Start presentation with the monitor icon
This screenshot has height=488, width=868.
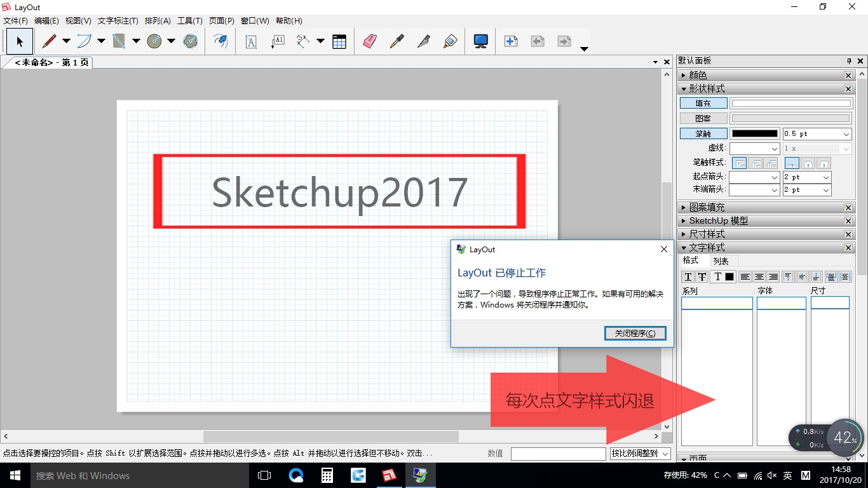point(481,41)
